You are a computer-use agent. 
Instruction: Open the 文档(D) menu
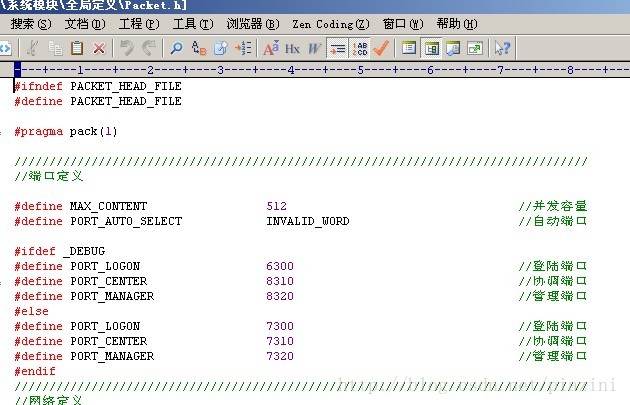tap(85, 24)
